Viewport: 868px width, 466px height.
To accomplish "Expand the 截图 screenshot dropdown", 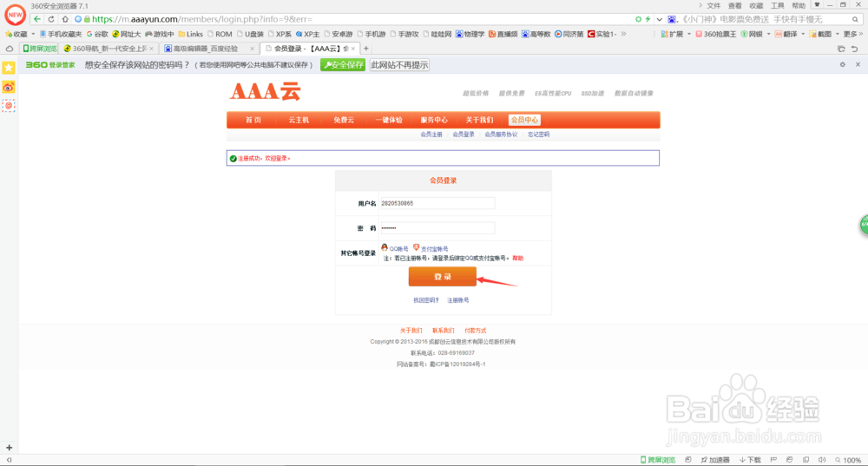I will tap(837, 35).
